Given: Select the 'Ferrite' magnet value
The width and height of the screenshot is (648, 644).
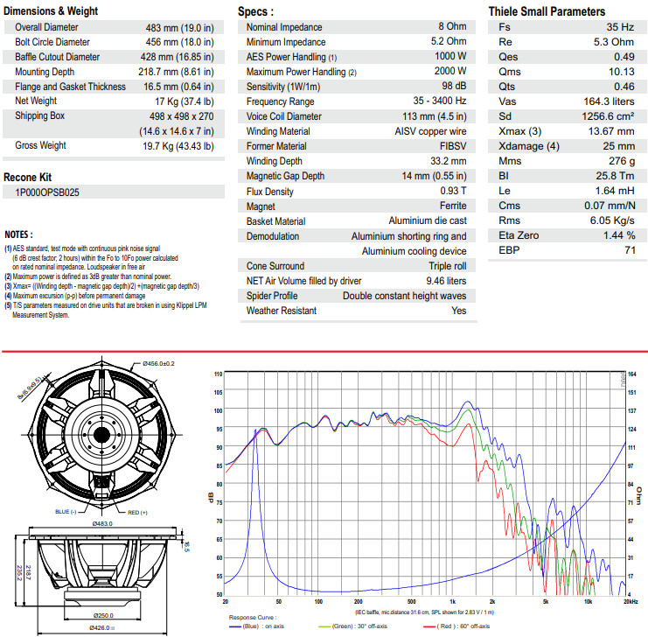Looking at the screenshot, I should coord(453,206).
